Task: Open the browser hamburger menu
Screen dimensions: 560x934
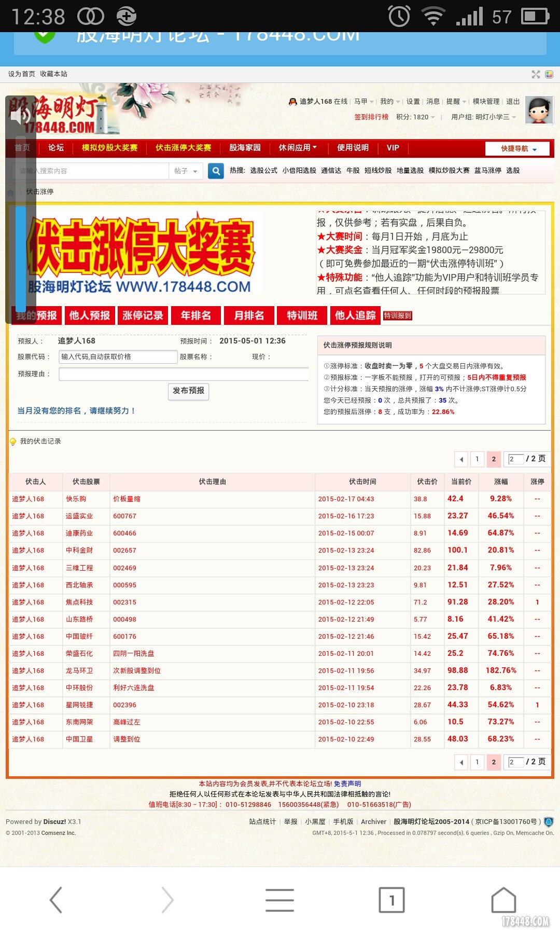Action: pyautogui.click(x=279, y=900)
